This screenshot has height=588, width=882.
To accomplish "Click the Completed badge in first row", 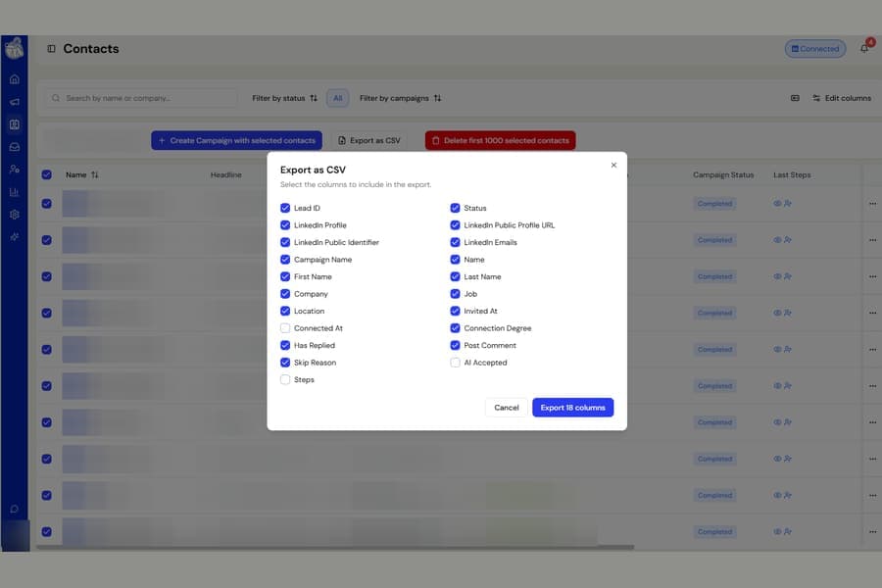I will tap(715, 204).
